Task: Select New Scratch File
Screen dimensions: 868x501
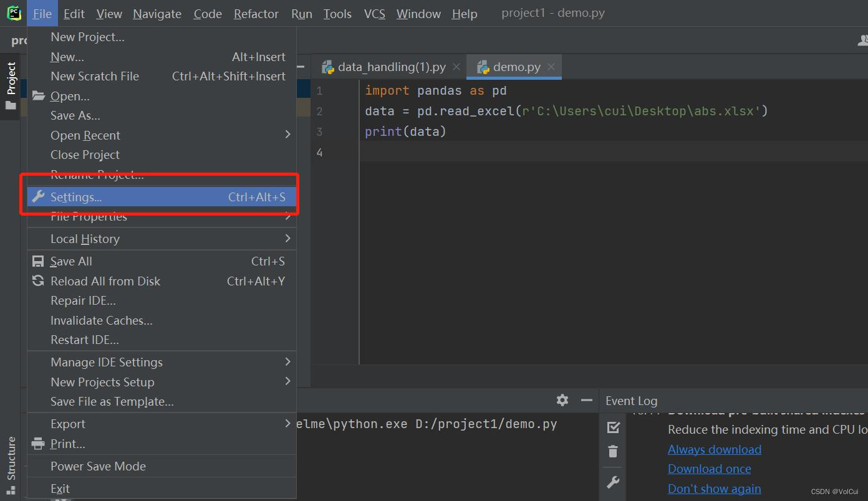Action: click(162, 76)
